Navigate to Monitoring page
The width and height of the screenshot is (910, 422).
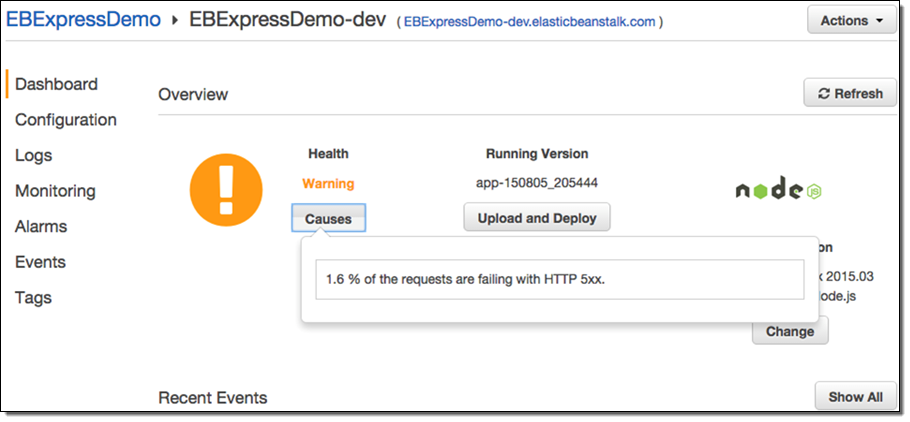(x=55, y=191)
